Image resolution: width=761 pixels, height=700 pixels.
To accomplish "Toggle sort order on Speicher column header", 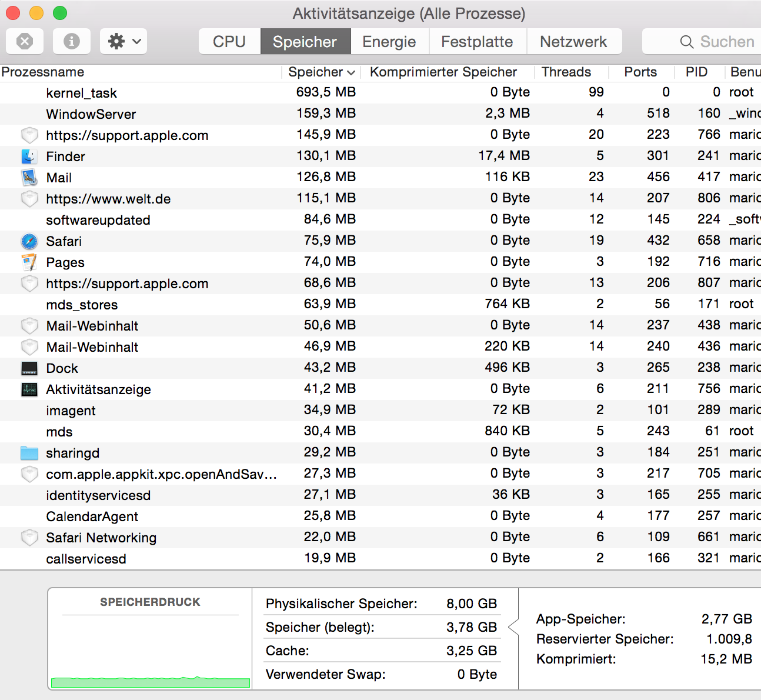I will coord(321,72).
